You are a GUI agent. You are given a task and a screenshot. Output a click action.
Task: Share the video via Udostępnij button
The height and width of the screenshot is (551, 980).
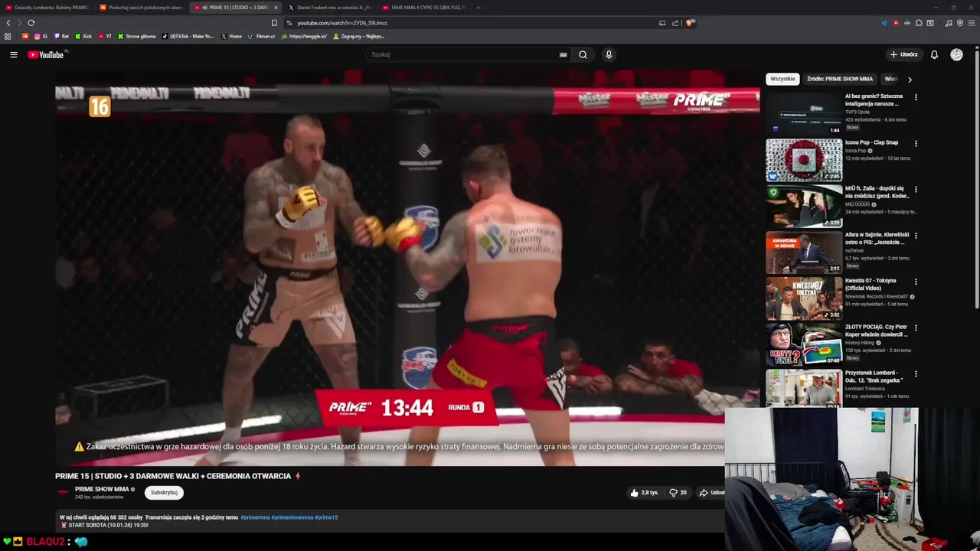coord(711,493)
